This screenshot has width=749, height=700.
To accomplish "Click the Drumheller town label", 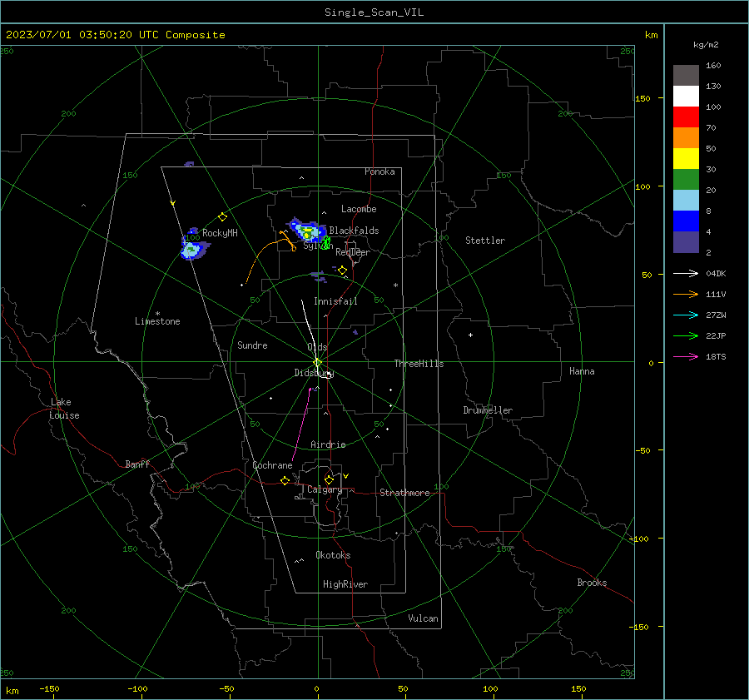I will [x=488, y=410].
